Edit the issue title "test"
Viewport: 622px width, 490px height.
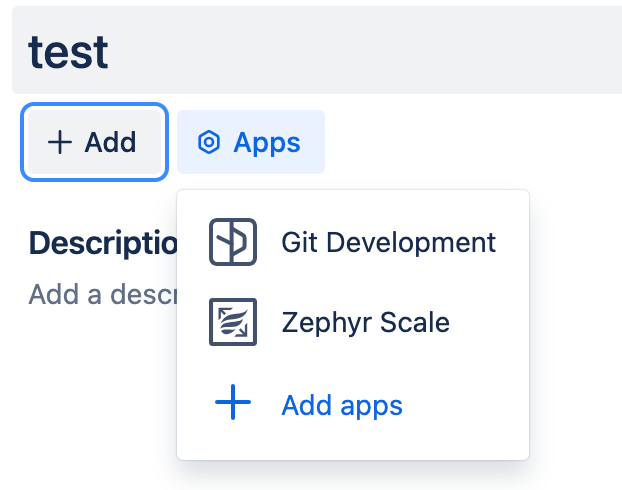click(x=68, y=52)
